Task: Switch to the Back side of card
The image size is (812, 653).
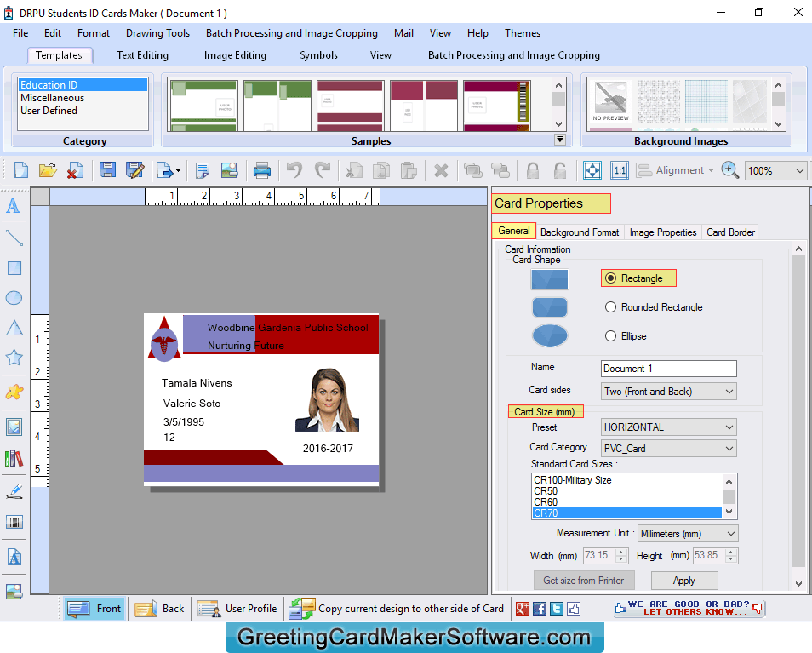Action: click(159, 609)
